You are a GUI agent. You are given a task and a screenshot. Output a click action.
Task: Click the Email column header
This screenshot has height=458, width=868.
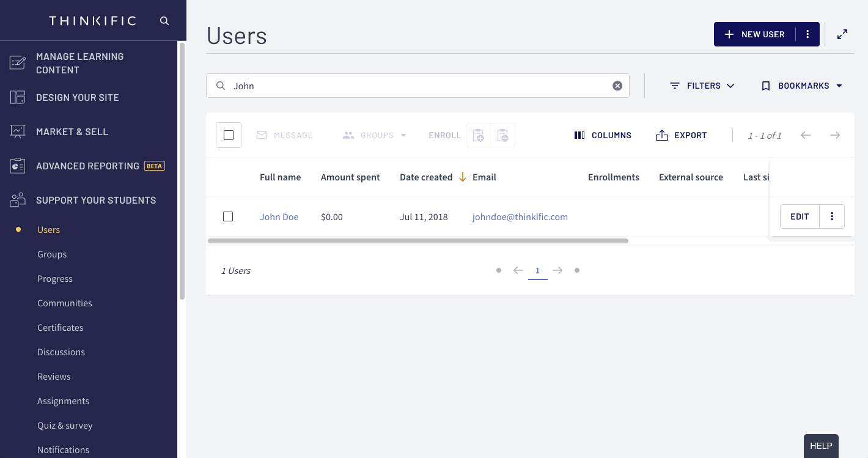484,177
